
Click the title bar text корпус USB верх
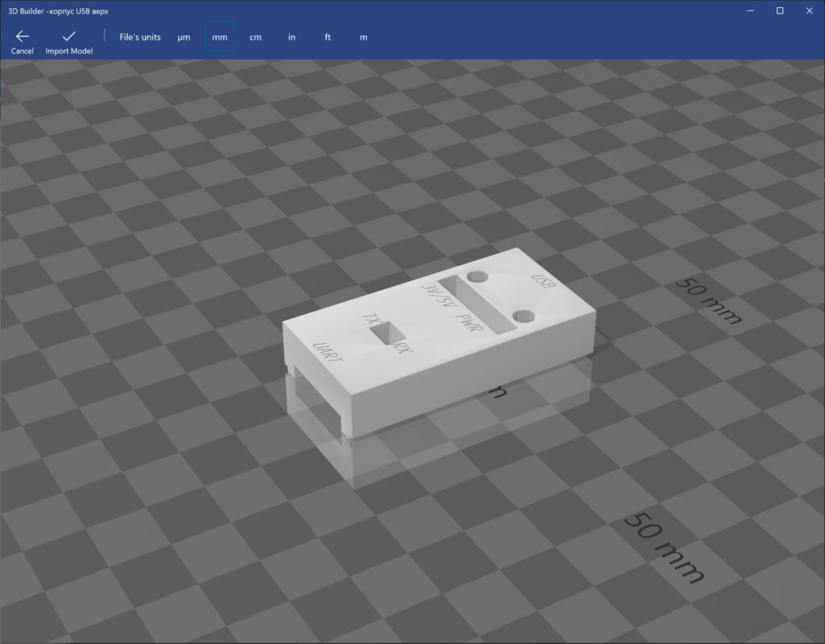point(76,10)
